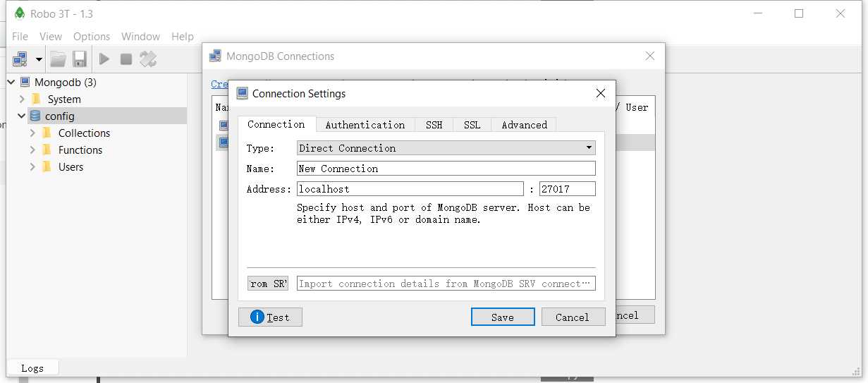Open the Type Direct Connection dropdown
The width and height of the screenshot is (868, 383).
tap(446, 148)
